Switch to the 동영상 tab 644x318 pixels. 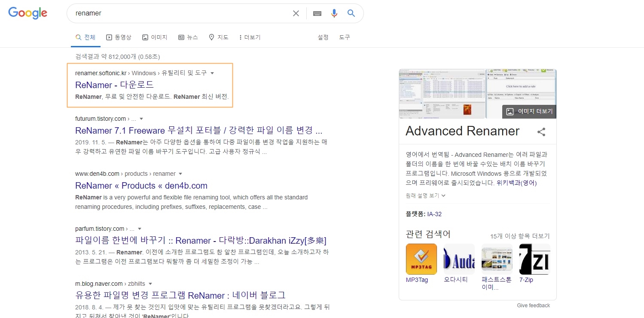point(119,37)
